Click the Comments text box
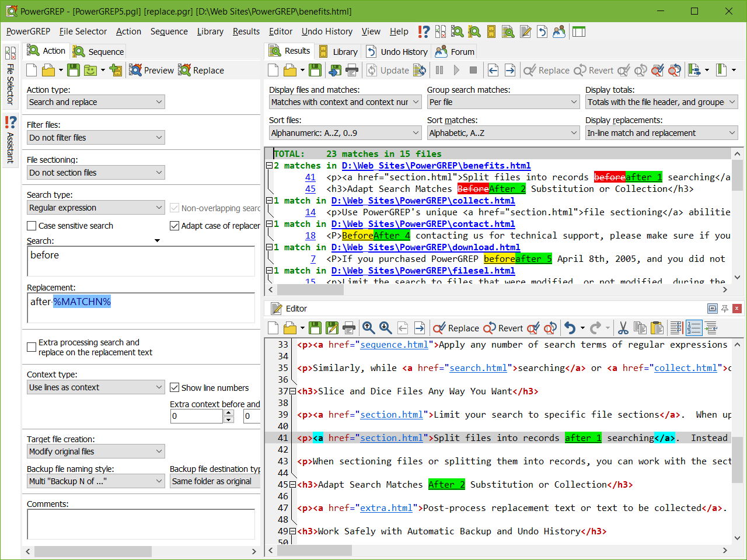747x560 pixels. point(141,524)
